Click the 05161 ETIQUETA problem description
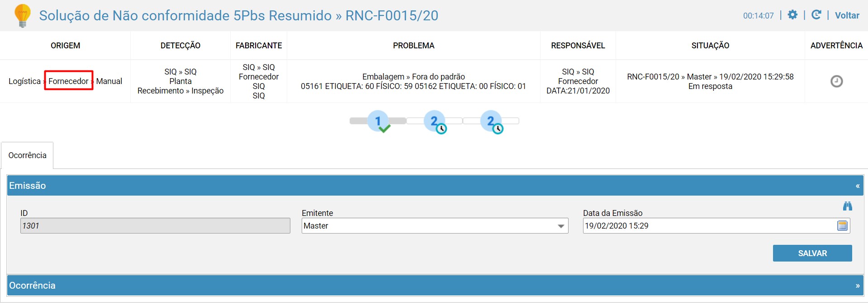 (413, 86)
